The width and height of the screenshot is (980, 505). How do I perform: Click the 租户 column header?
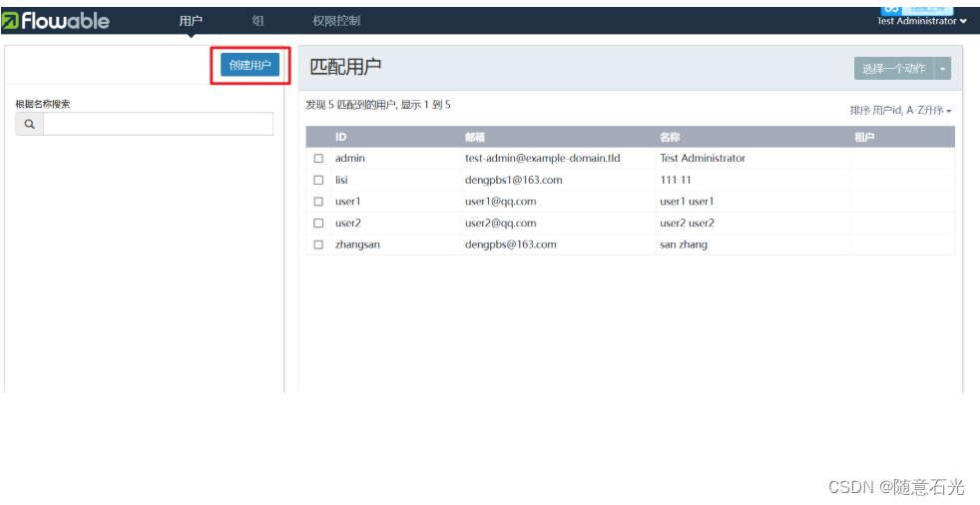click(864, 137)
